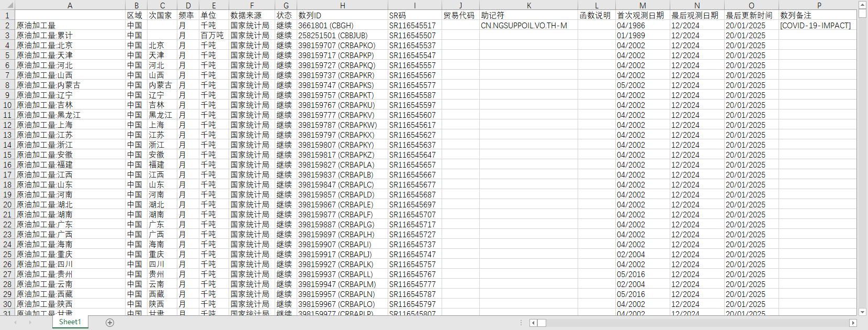Image resolution: width=868 pixels, height=330 pixels.
Task: Click the 数列ID header cell
Action: coord(342,15)
